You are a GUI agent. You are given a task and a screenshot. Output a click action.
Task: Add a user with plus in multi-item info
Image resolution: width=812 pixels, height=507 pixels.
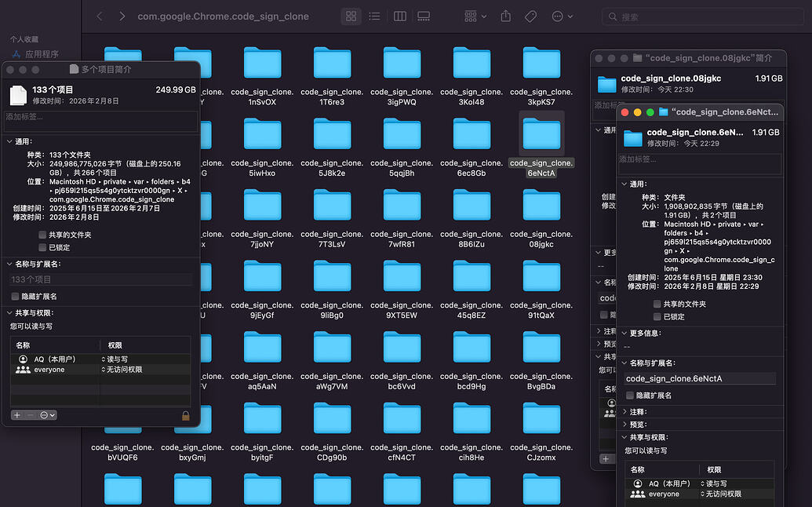click(17, 415)
